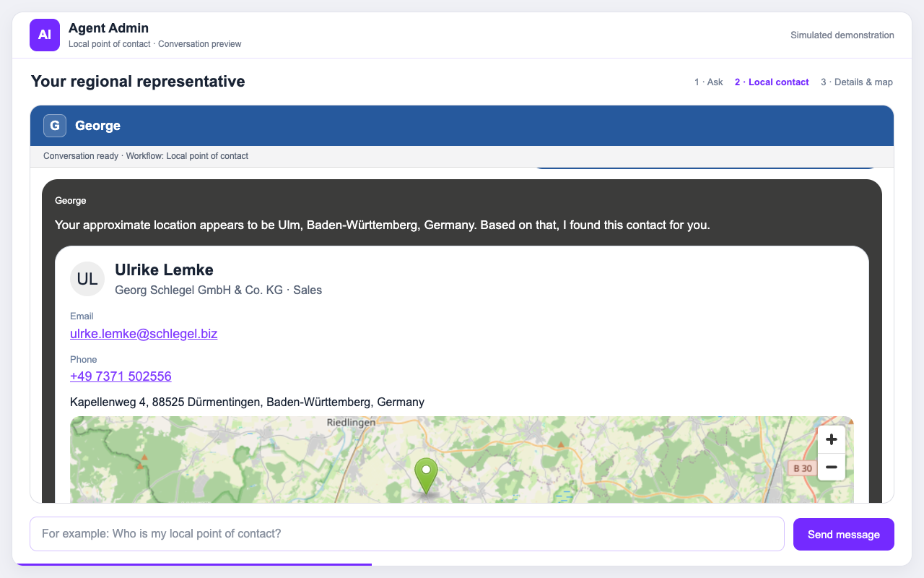Image resolution: width=924 pixels, height=578 pixels.
Task: Focus the message input field
Action: tap(407, 534)
